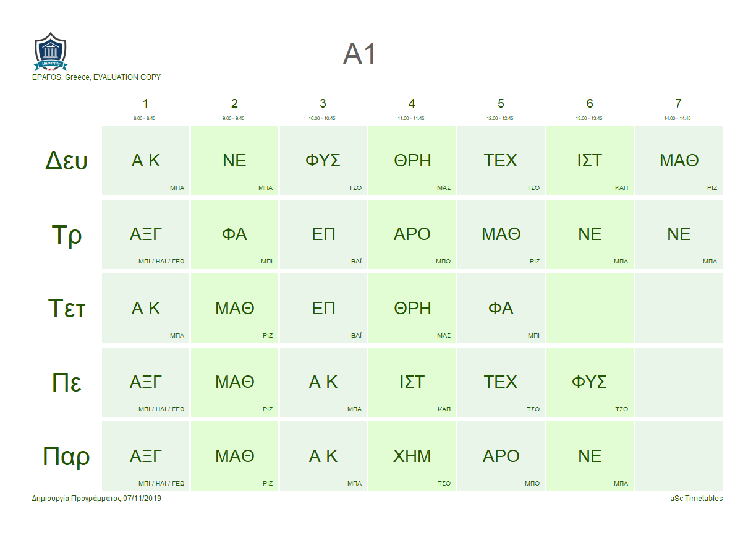The width and height of the screenshot is (756, 535).
Task: Select the Παρ day row header
Action: tap(67, 456)
